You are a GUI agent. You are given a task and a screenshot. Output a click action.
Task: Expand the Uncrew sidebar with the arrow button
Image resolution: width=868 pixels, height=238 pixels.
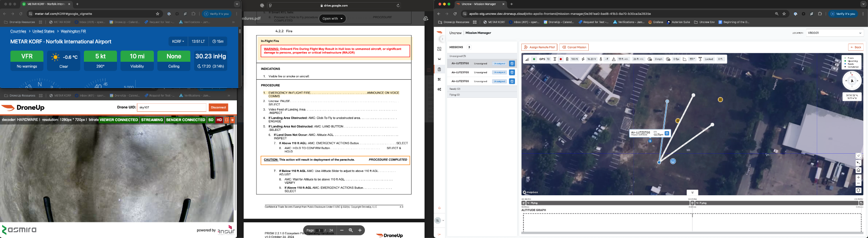[442, 39]
